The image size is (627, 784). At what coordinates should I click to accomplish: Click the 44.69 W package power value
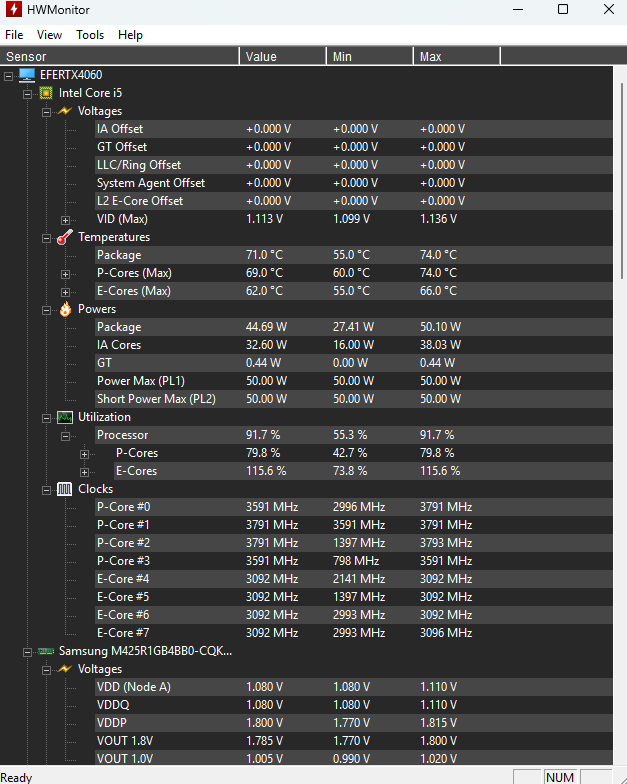266,327
